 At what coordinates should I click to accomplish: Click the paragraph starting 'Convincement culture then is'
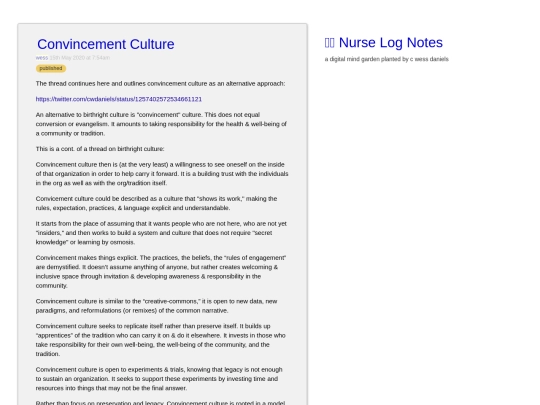coord(162,174)
